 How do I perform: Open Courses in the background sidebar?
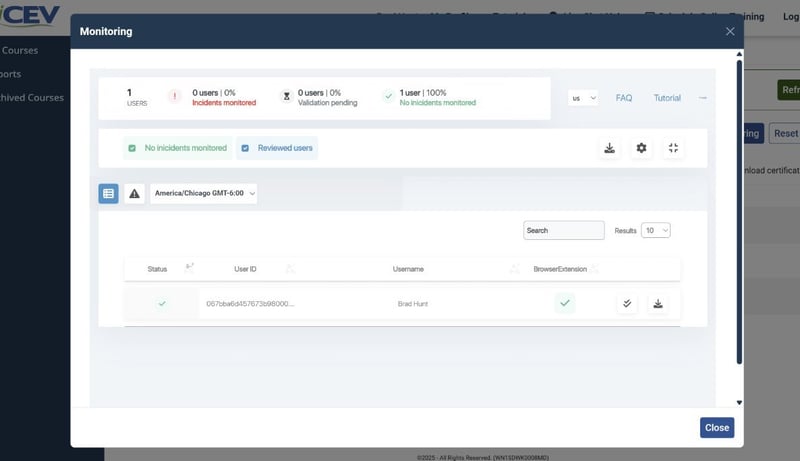(x=20, y=50)
